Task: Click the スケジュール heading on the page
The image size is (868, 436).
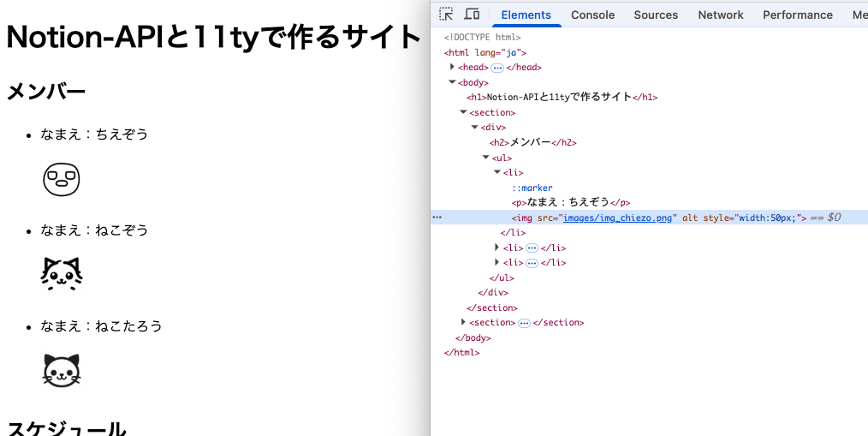Action: click(x=67, y=427)
